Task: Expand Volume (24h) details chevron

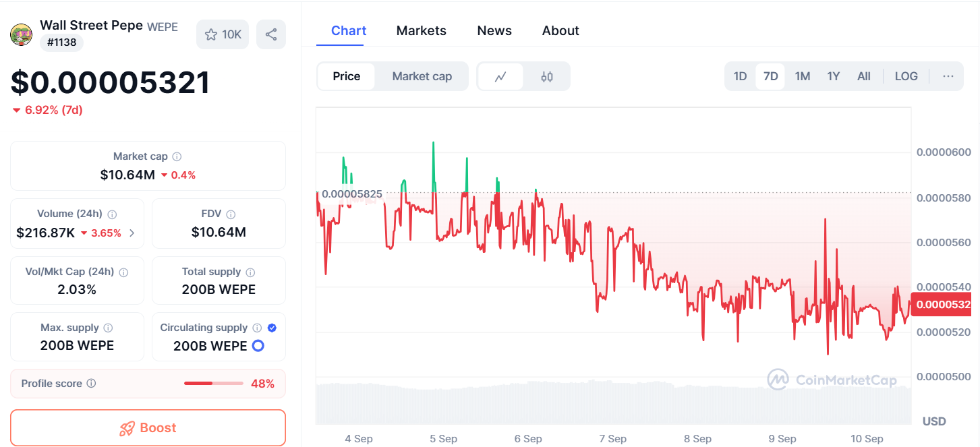Action: (132, 233)
